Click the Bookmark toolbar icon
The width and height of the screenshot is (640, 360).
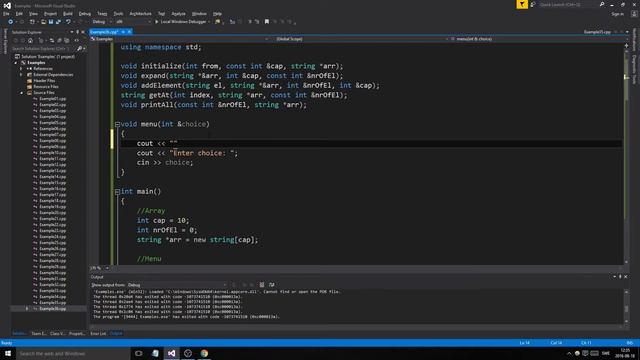pyautogui.click(x=267, y=22)
